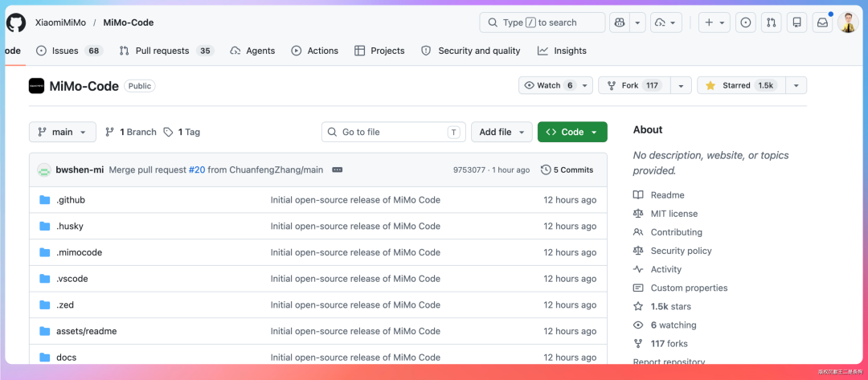The width and height of the screenshot is (868, 380).
Task: Click the scale icon next to MIT license
Action: 638,214
